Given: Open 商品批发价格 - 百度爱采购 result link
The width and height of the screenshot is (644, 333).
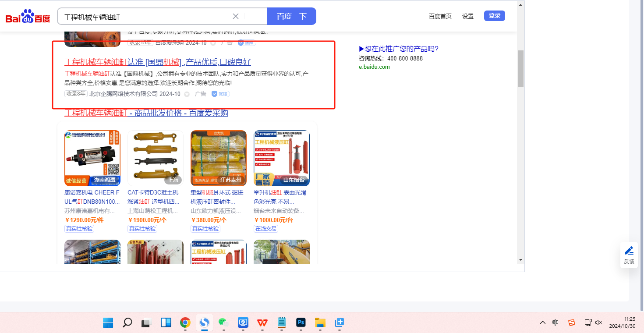Looking at the screenshot, I should pyautogui.click(x=146, y=113).
